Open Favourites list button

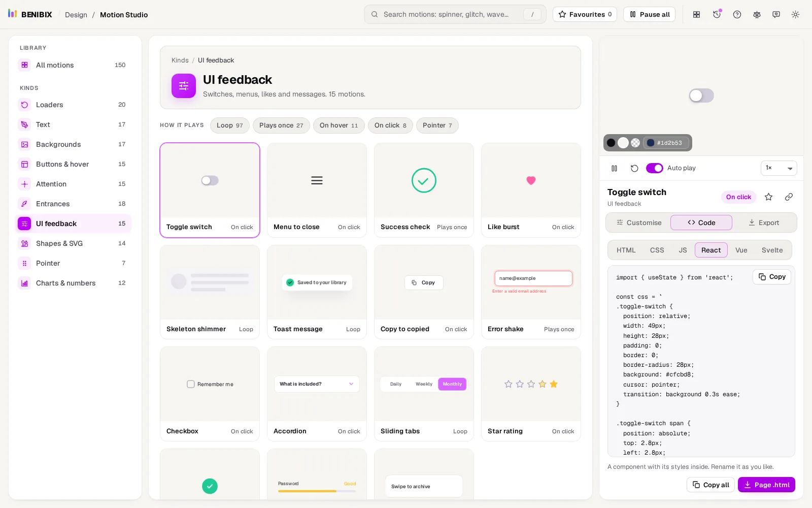585,14
